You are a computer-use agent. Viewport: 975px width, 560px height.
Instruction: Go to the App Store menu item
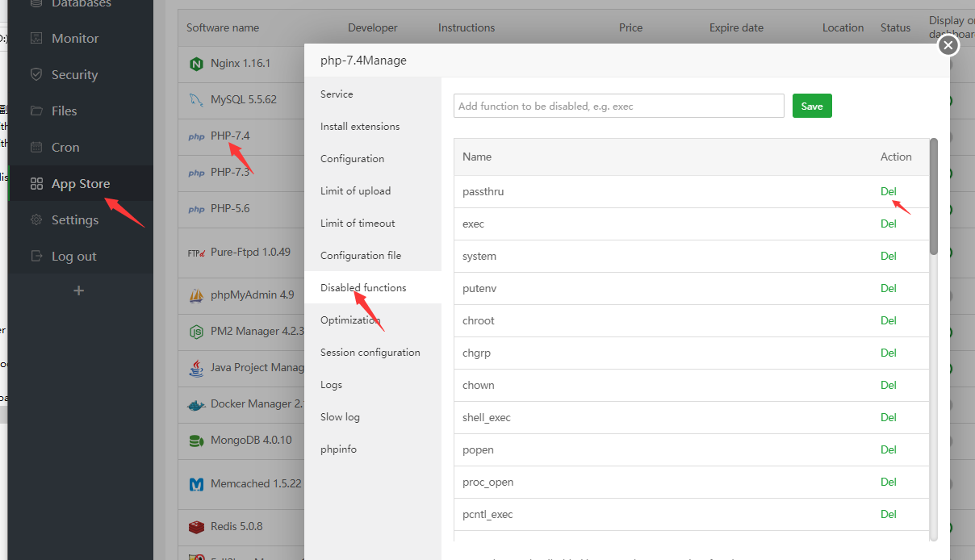click(x=81, y=183)
